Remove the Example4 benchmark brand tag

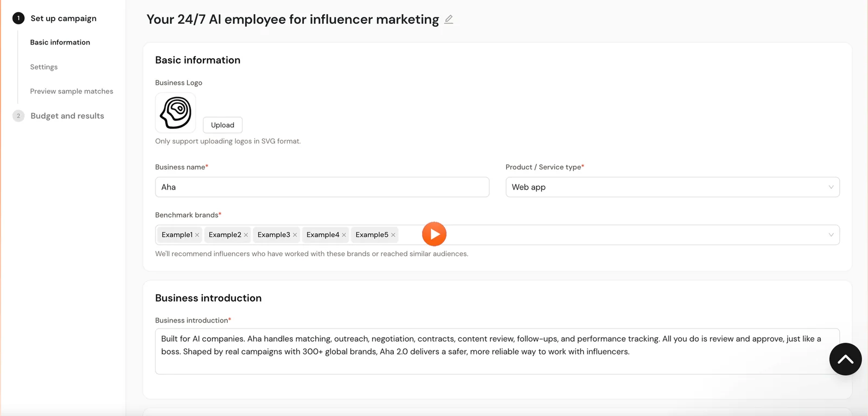[344, 235]
